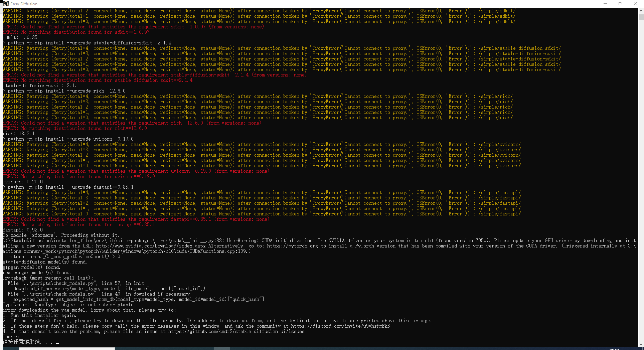Click the restore window control
644x350 pixels.
coord(620,3)
